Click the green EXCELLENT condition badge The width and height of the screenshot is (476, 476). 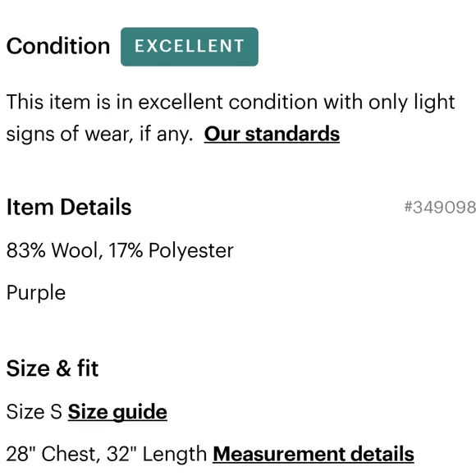[x=190, y=47]
